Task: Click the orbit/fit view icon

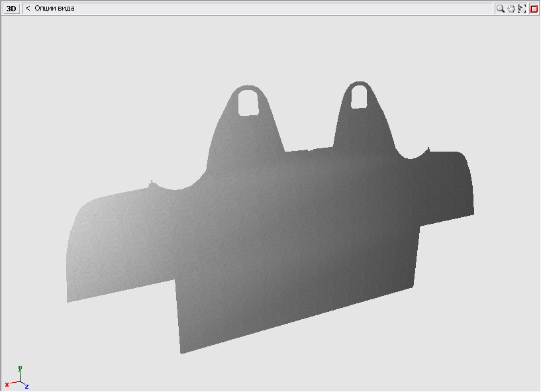Action: (x=522, y=9)
